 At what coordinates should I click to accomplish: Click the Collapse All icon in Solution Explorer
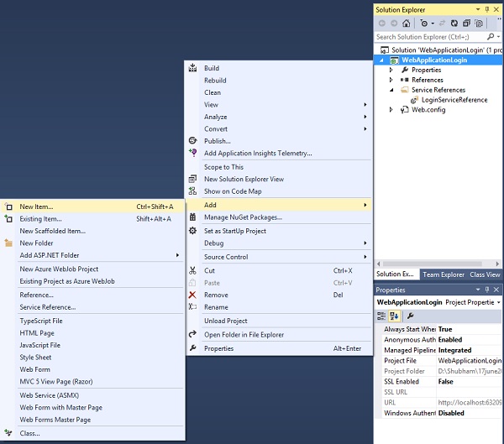click(x=466, y=24)
